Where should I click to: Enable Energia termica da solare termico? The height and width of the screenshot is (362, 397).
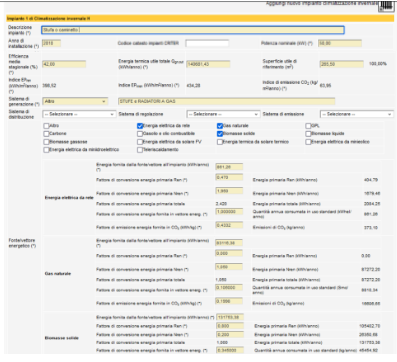(x=220, y=142)
